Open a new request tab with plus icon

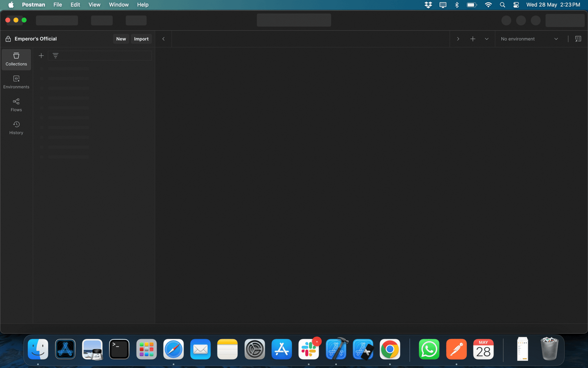coord(473,39)
